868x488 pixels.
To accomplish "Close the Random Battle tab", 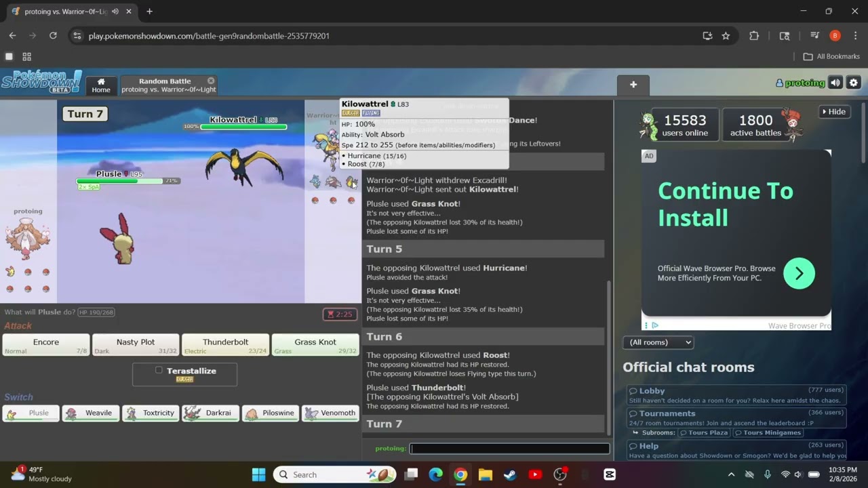I will pyautogui.click(x=211, y=81).
